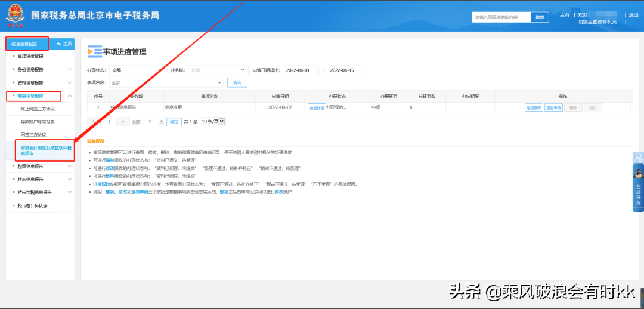
Task: Go to previous page with left arrow
Action: pos(94,122)
